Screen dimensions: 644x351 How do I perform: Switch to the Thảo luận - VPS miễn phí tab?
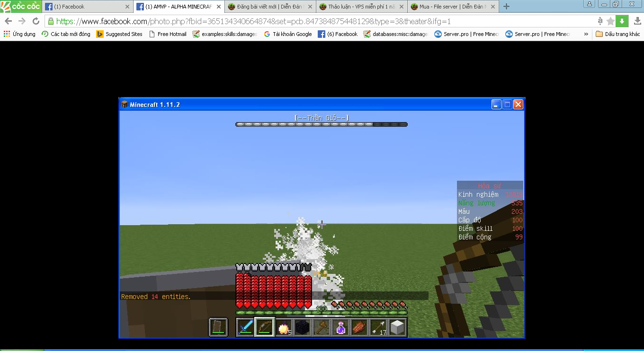pyautogui.click(x=363, y=7)
